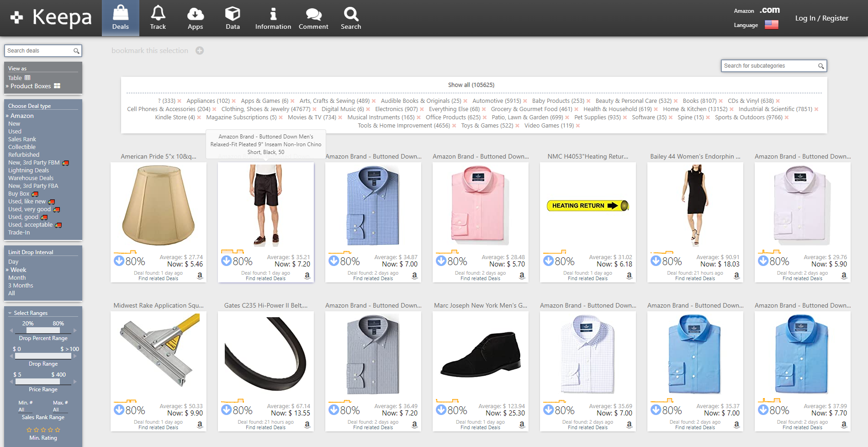
Task: Select Lightning Deals deal type
Action: (x=28, y=170)
